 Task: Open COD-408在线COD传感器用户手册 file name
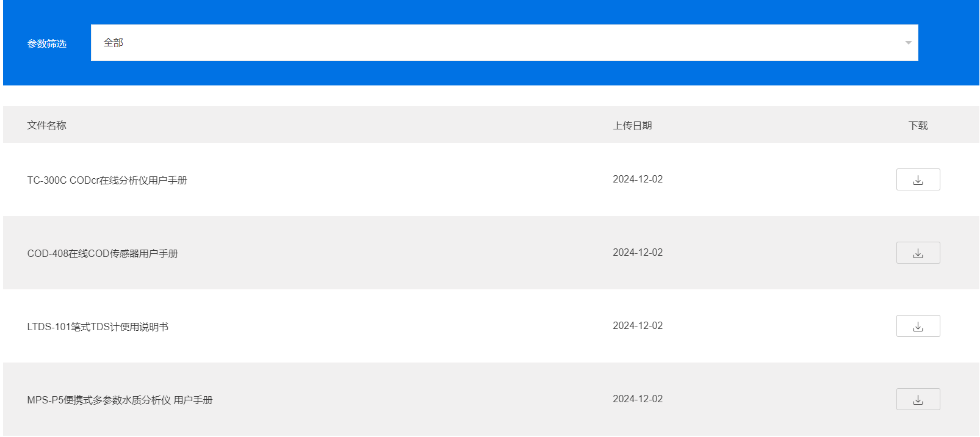(x=103, y=254)
